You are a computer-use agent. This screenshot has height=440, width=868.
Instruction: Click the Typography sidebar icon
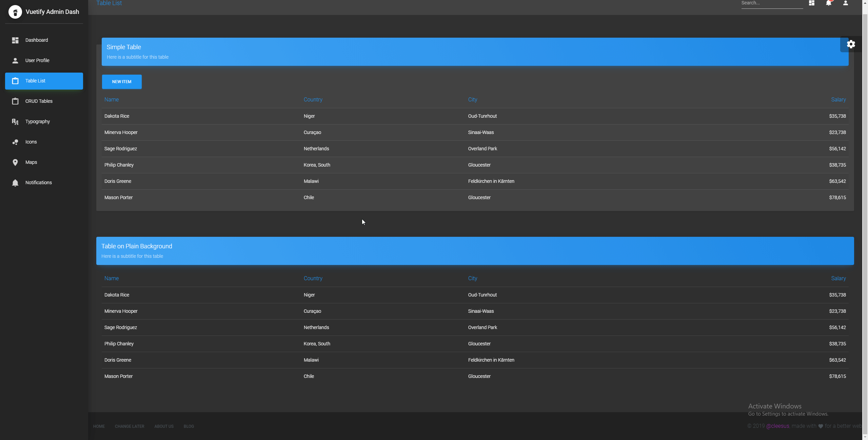(15, 121)
